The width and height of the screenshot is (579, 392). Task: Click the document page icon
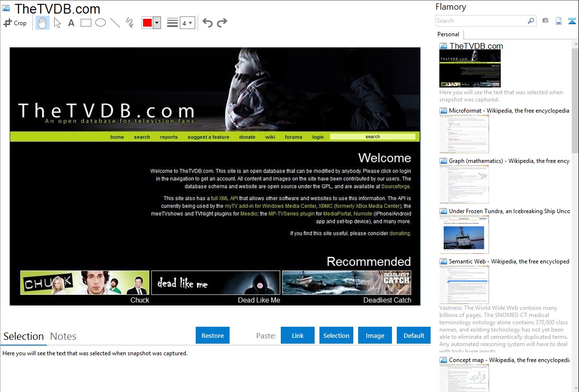click(x=559, y=21)
